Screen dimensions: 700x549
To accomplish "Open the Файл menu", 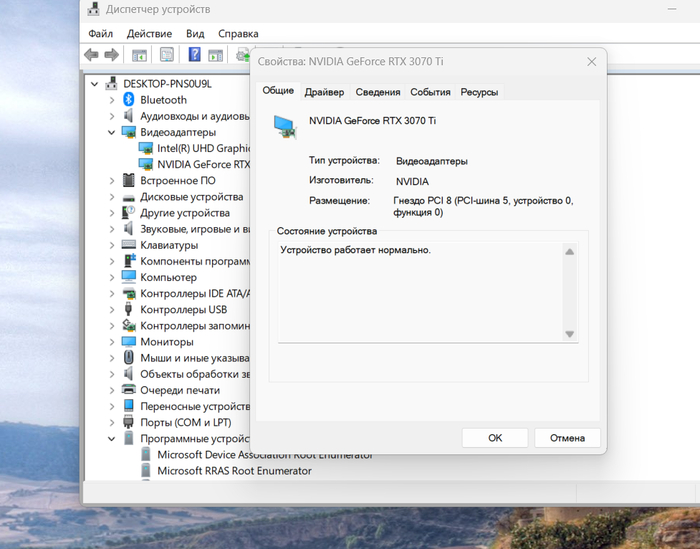I will pos(100,34).
